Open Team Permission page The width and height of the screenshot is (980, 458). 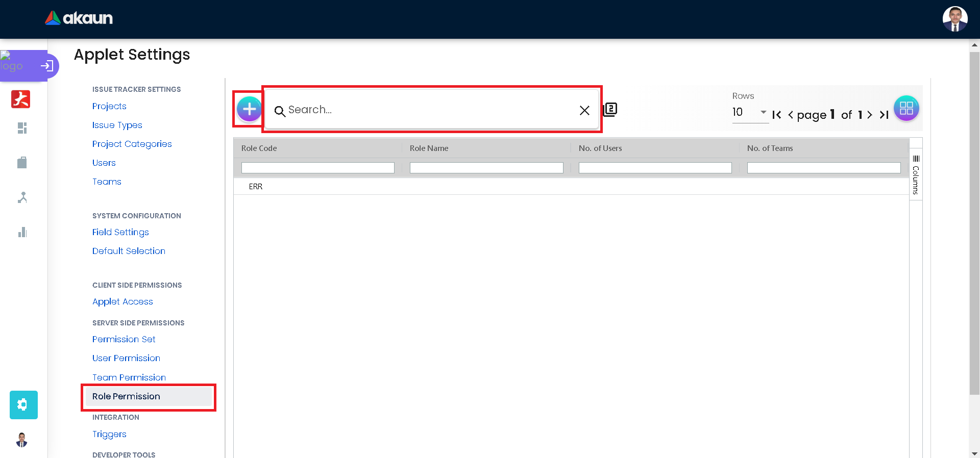point(129,377)
